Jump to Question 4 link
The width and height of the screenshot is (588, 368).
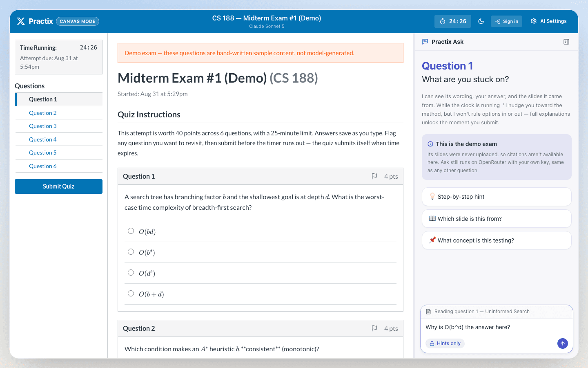tap(43, 139)
